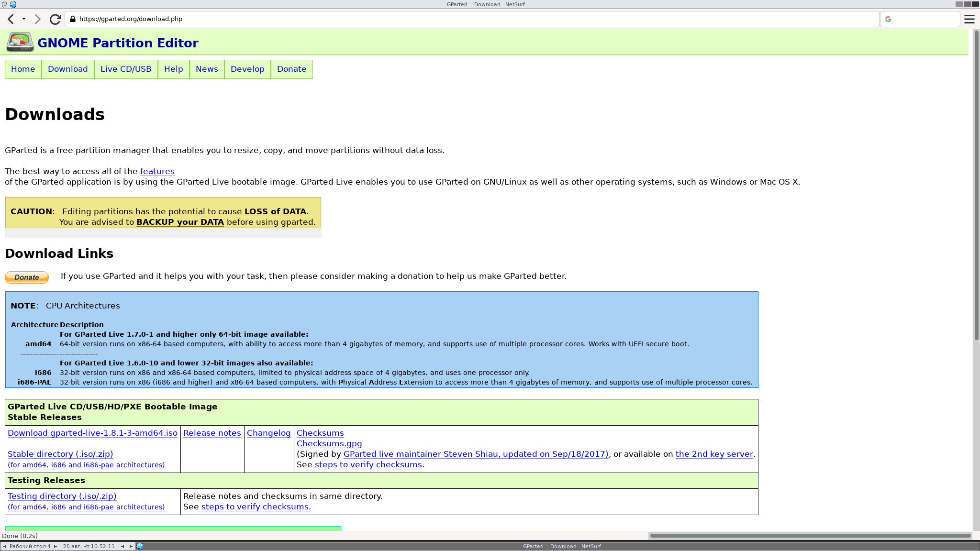Open the Testing directory (.iso/.zip) link
Viewport: 980px width, 551px height.
pyautogui.click(x=62, y=496)
